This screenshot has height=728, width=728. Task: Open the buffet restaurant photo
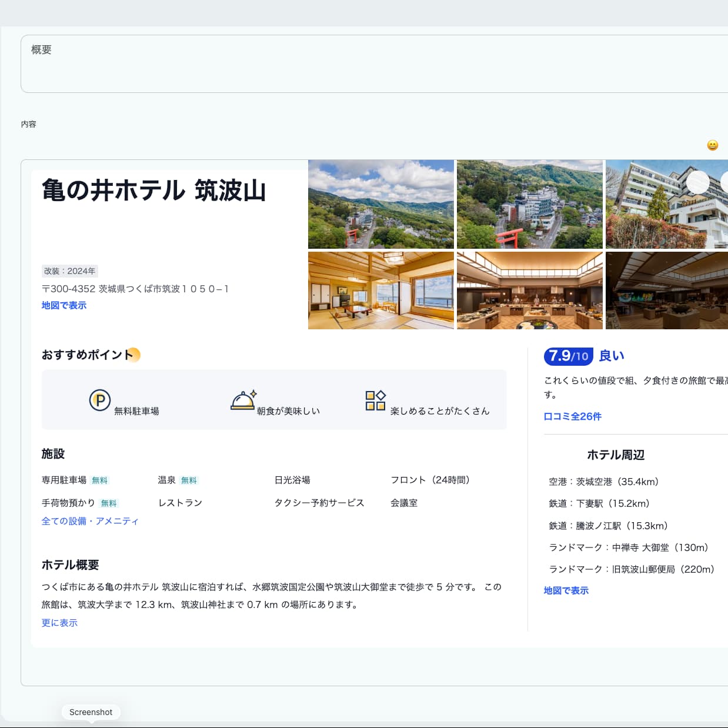point(529,290)
